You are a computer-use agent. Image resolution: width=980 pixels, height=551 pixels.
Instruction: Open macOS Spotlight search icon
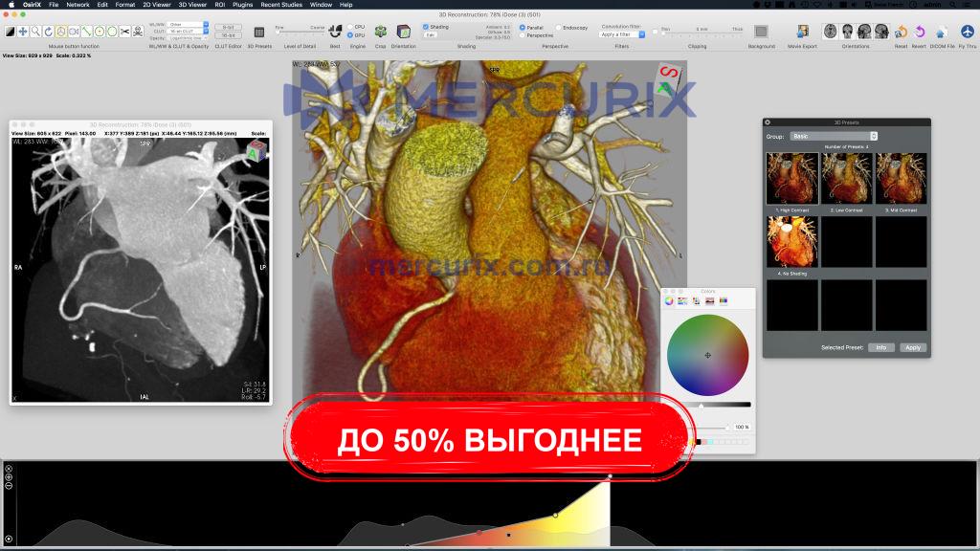pyautogui.click(x=953, y=5)
